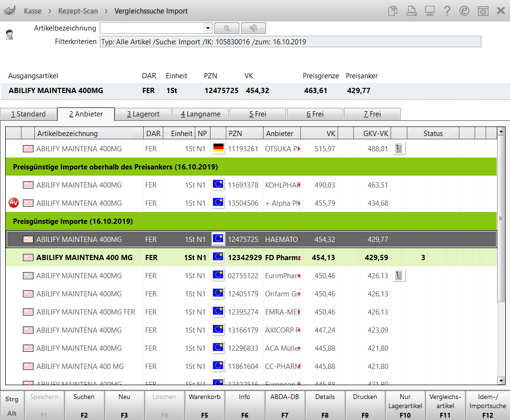
Task: Click the article icon in PZN 12342929 row
Action: click(28, 257)
